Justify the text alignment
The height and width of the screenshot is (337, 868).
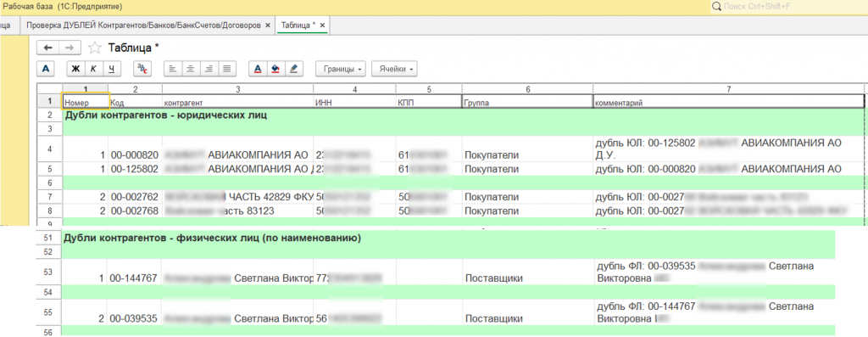[x=227, y=69]
